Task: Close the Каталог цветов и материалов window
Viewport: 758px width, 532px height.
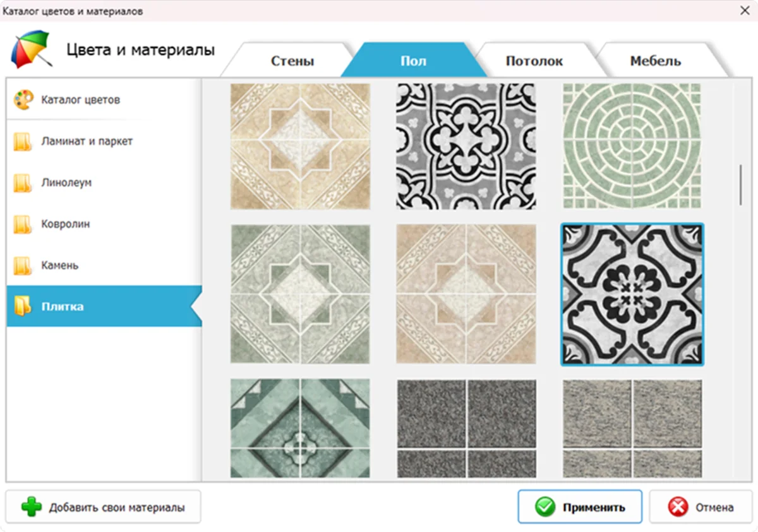Action: click(x=743, y=11)
